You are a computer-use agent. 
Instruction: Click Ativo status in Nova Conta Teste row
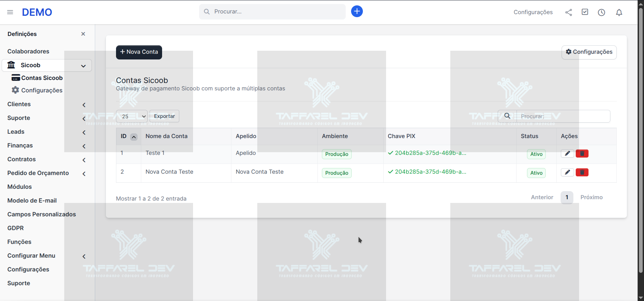click(536, 173)
